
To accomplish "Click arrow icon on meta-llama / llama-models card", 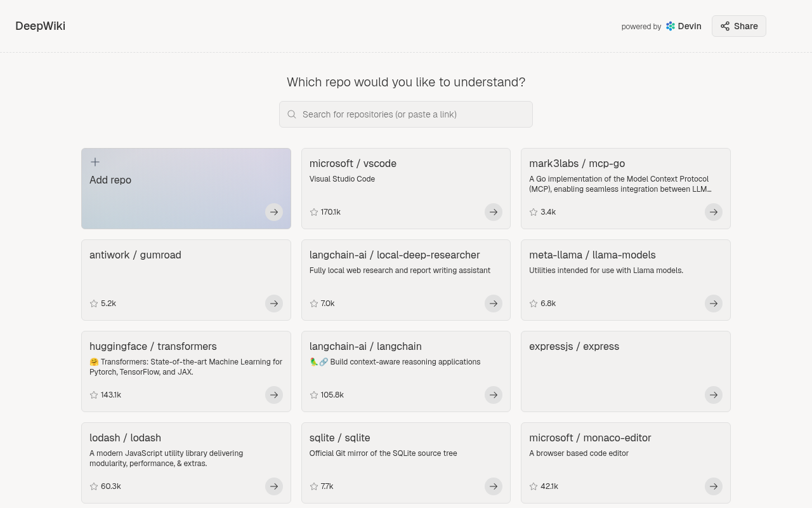I will tap(714, 304).
